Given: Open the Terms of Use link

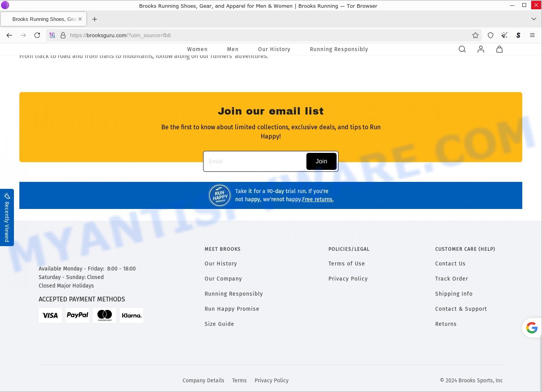Looking at the screenshot, I should pos(347,264).
